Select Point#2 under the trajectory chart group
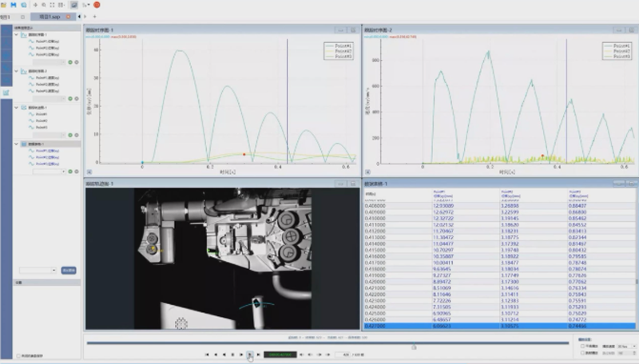Viewport: 639px width, 364px height. tap(42, 121)
